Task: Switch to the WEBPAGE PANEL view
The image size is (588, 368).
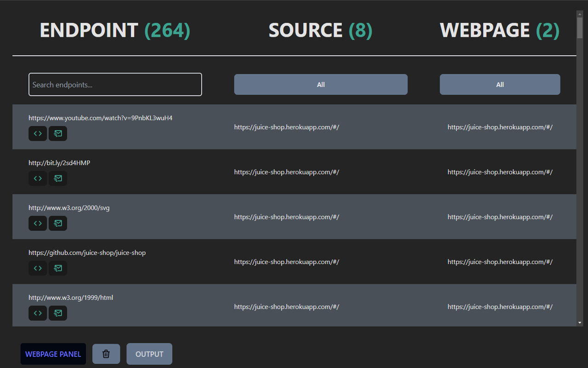Action: tap(53, 354)
